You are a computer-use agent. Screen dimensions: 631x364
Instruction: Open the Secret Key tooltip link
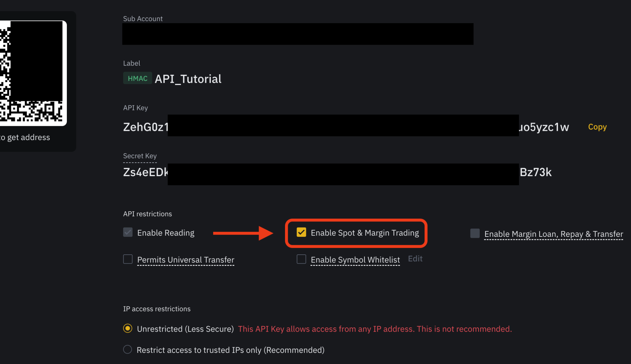click(140, 156)
